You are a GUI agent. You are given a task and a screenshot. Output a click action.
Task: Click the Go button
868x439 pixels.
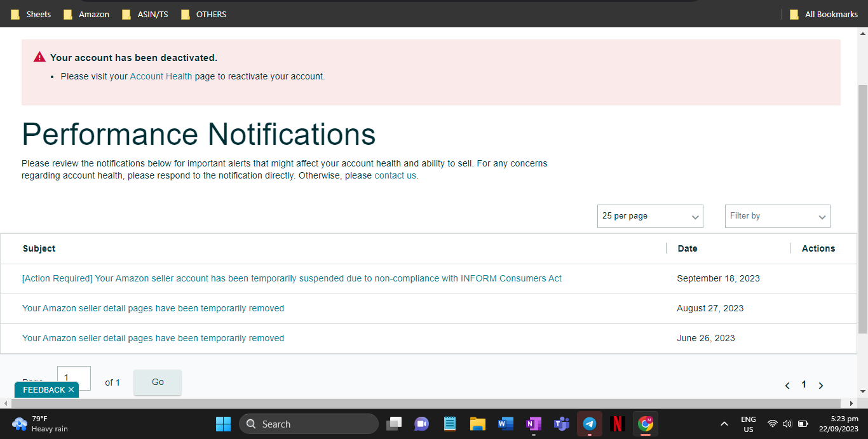click(158, 382)
